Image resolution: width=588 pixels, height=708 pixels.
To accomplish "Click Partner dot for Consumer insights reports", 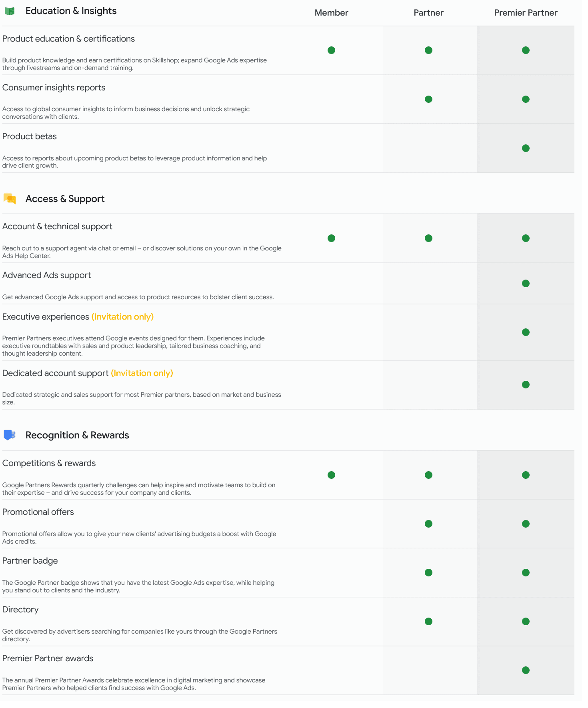I will [x=428, y=99].
